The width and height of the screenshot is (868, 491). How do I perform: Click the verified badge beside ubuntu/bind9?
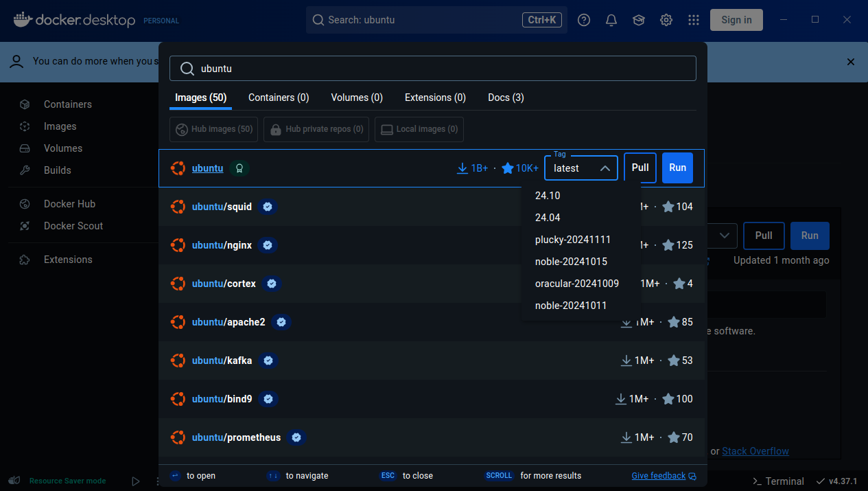coord(268,399)
